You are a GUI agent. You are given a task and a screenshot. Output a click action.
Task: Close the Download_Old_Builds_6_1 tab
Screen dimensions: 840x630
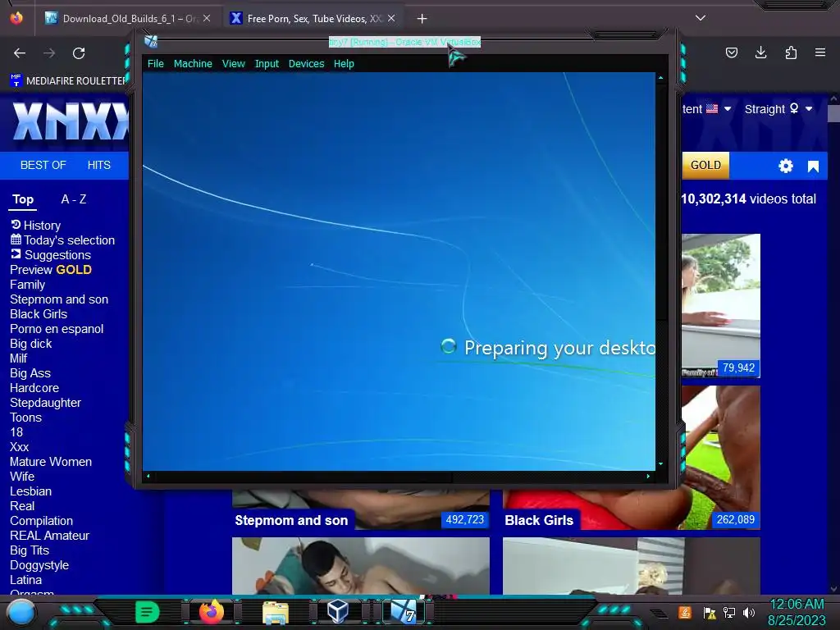[x=207, y=19]
